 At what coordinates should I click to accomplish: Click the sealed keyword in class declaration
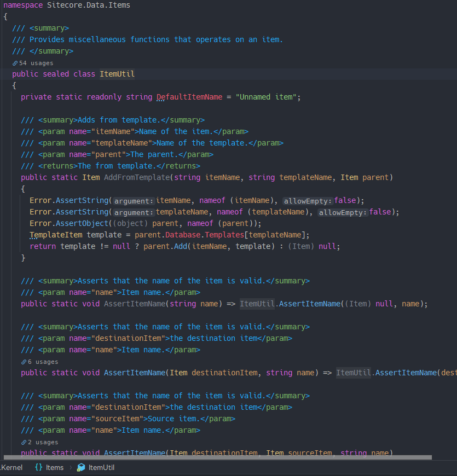click(56, 74)
